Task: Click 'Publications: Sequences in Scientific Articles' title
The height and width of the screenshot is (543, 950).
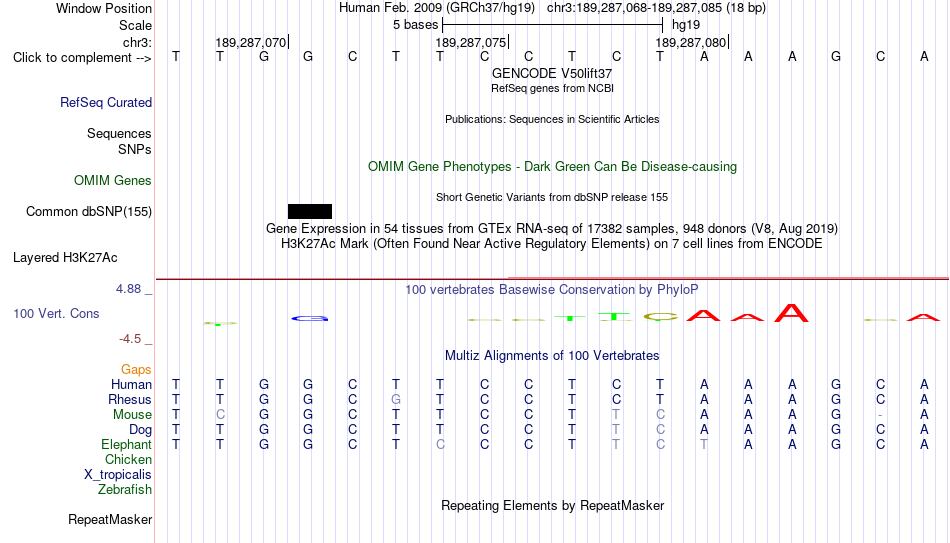Action: [552, 119]
